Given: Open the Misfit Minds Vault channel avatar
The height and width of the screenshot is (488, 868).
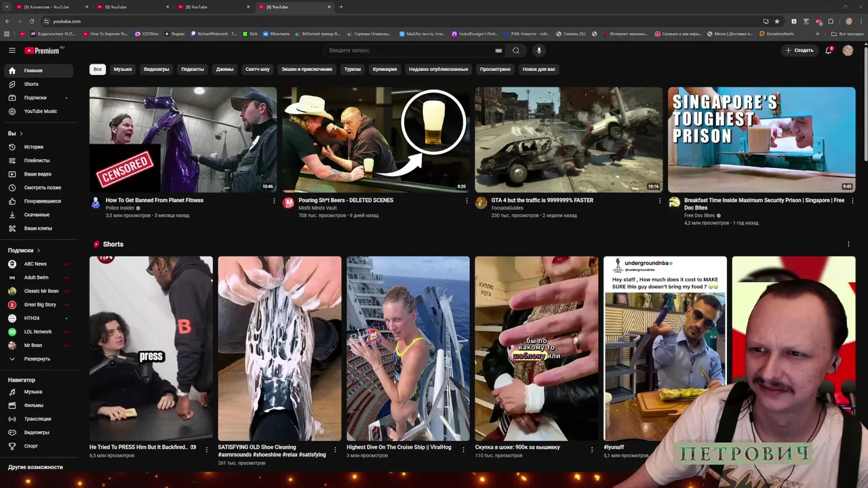Looking at the screenshot, I should coord(288,202).
